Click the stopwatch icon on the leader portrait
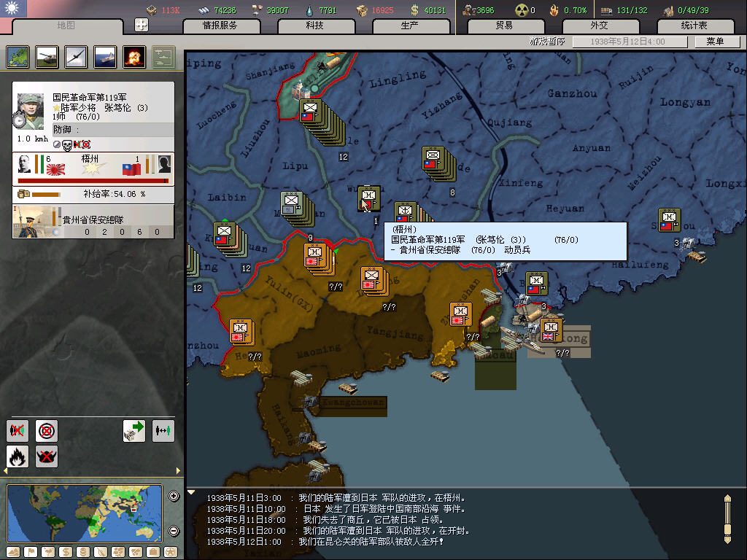Image resolution: width=747 pixels, height=560 pixels. click(x=20, y=120)
